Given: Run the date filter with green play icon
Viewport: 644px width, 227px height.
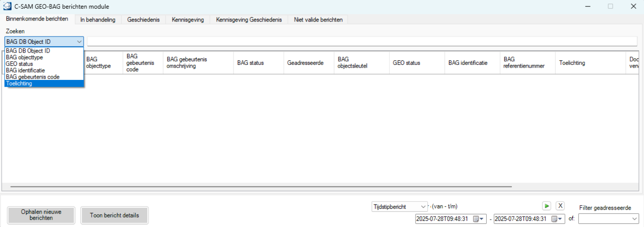Looking at the screenshot, I should pos(547,206).
